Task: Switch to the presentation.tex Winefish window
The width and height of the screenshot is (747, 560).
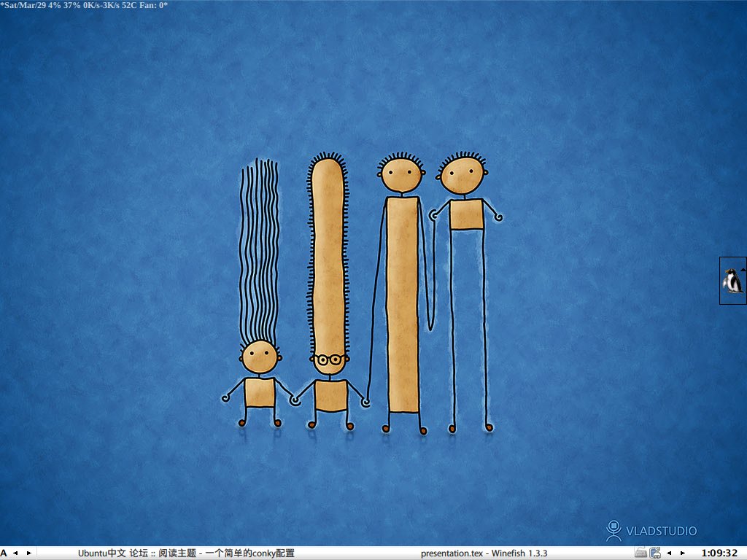Action: pos(484,553)
